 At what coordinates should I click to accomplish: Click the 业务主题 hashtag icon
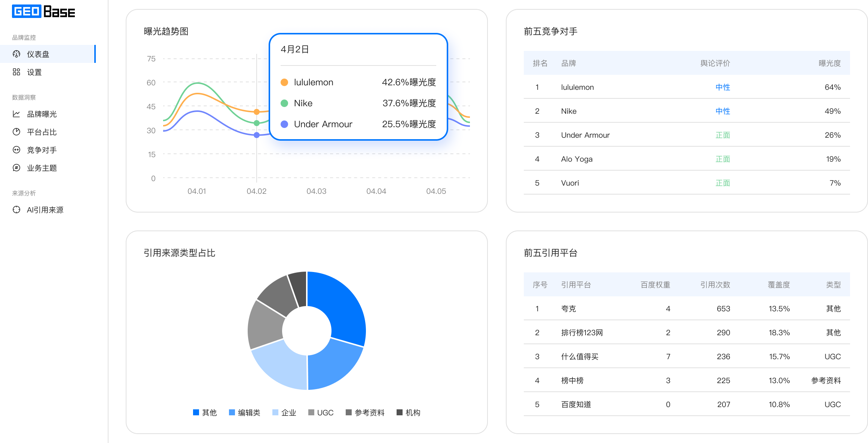tap(16, 168)
